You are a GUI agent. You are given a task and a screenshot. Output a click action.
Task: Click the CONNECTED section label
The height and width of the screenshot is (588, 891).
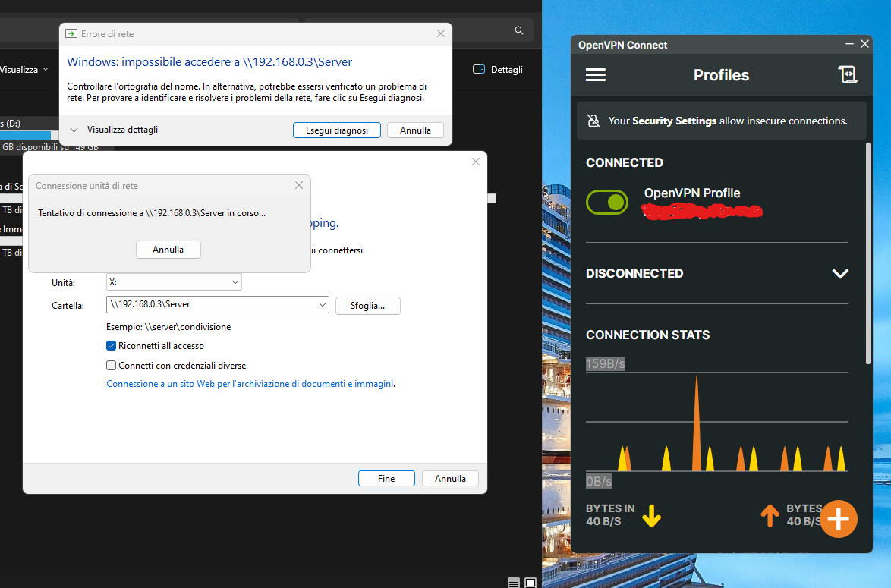625,162
